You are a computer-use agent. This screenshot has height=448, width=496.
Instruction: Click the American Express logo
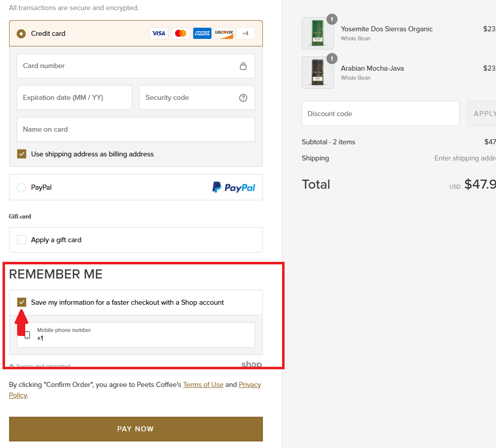[202, 33]
